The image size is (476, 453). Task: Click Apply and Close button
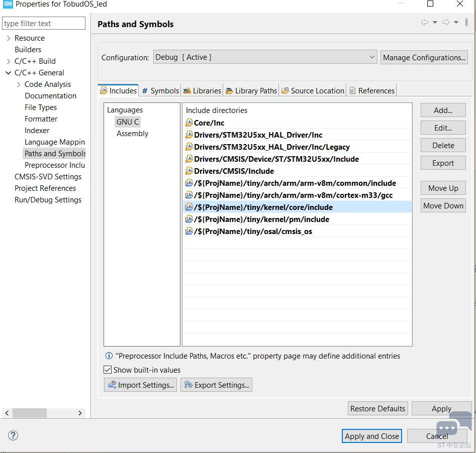coord(371,436)
